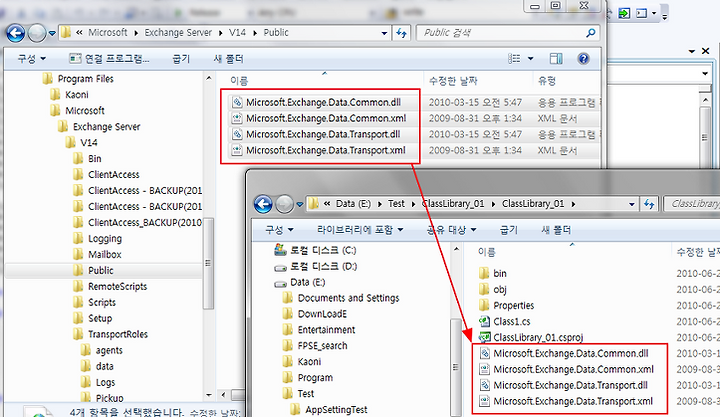The image size is (720, 417).
Task: Select ClientAccess_BACKUP(2010 folder in tree
Action: coord(137,222)
